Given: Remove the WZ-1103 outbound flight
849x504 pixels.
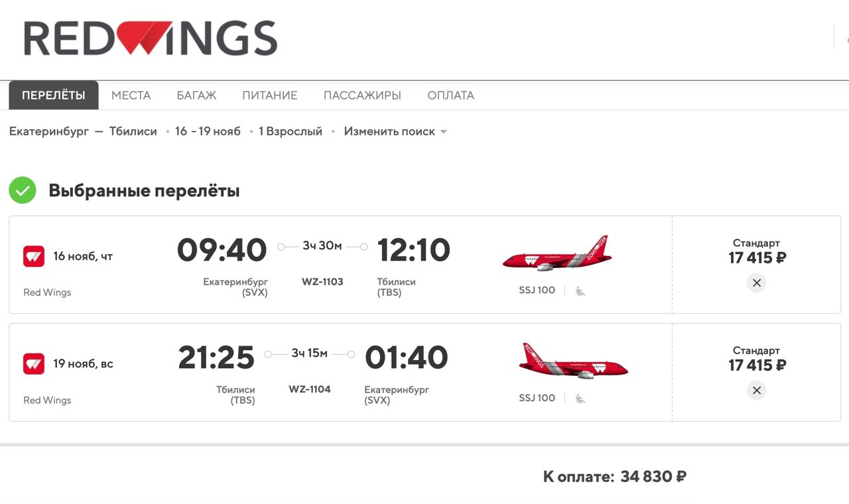Looking at the screenshot, I should (x=756, y=283).
